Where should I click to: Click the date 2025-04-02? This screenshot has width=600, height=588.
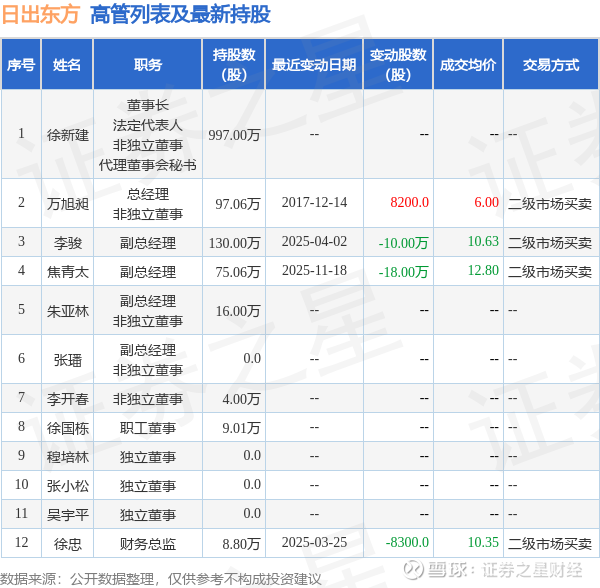coord(314,241)
